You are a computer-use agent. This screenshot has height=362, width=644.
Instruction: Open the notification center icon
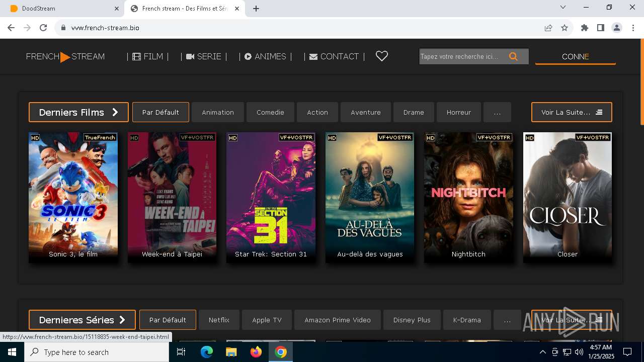point(627,352)
